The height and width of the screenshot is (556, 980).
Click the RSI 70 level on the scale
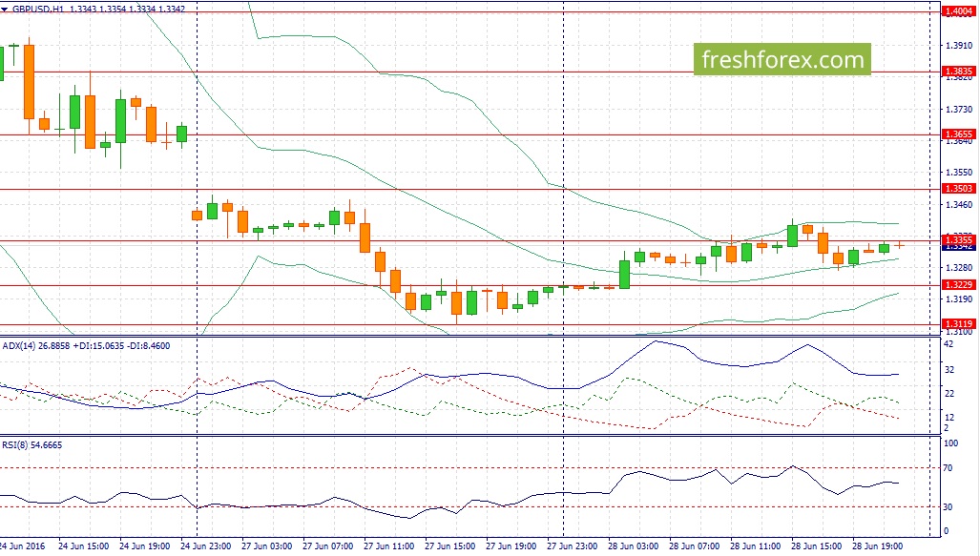click(x=950, y=468)
